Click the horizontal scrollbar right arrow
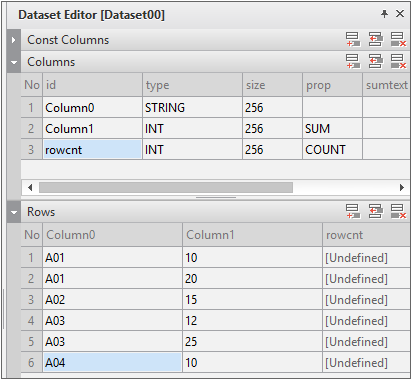The width and height of the screenshot is (411, 379). click(402, 187)
